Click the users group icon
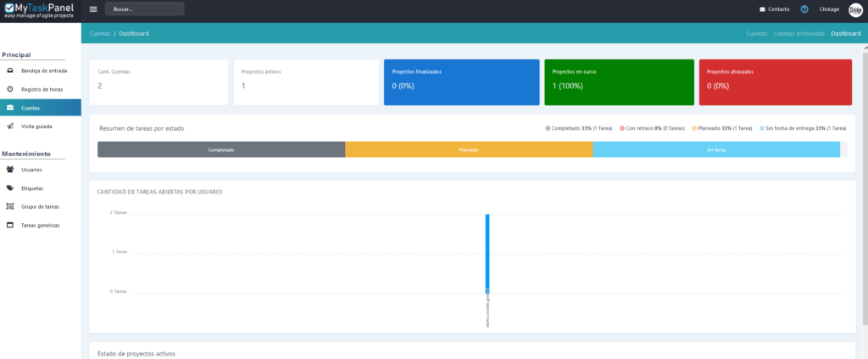Image resolution: width=868 pixels, height=359 pixels. click(10, 170)
